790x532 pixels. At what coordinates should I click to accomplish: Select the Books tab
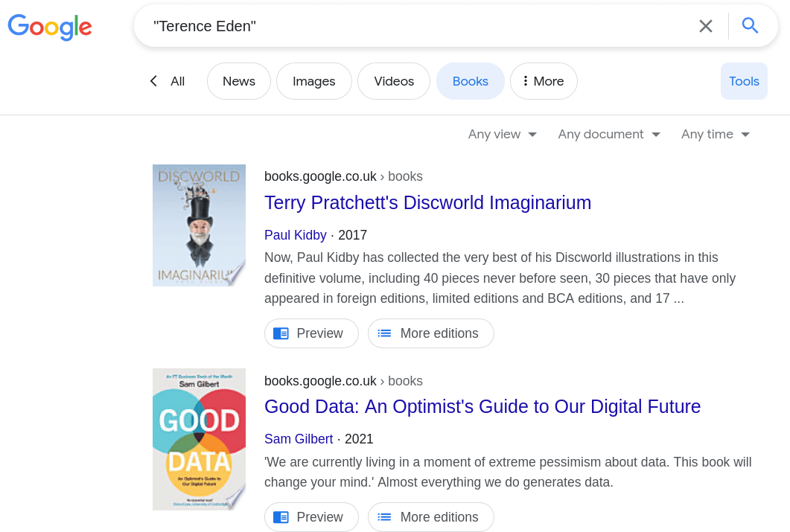470,81
